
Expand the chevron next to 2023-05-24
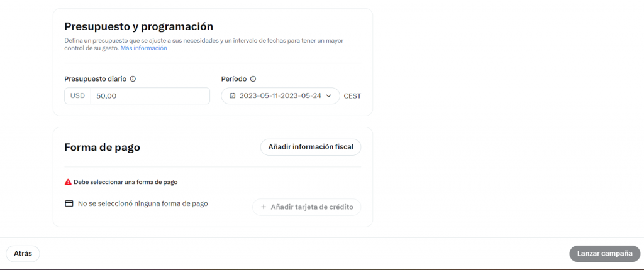(x=328, y=96)
